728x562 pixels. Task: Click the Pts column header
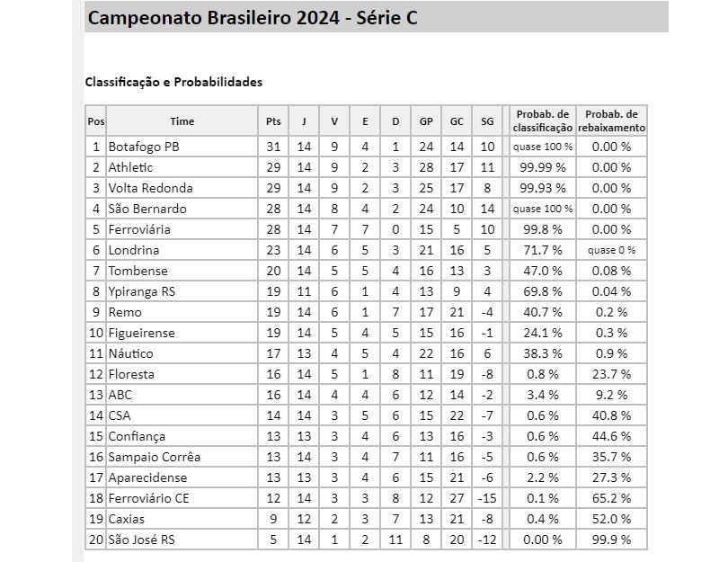pyautogui.click(x=273, y=121)
